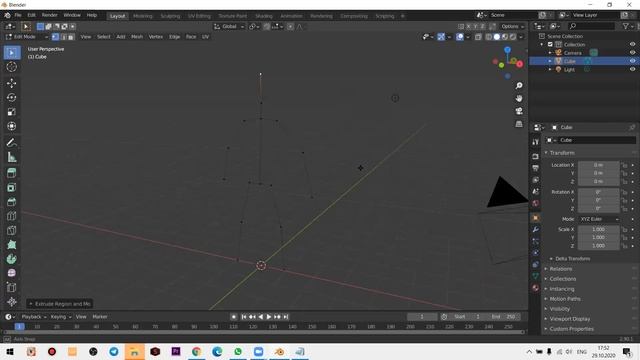Select the Transform tool

pos(12,126)
